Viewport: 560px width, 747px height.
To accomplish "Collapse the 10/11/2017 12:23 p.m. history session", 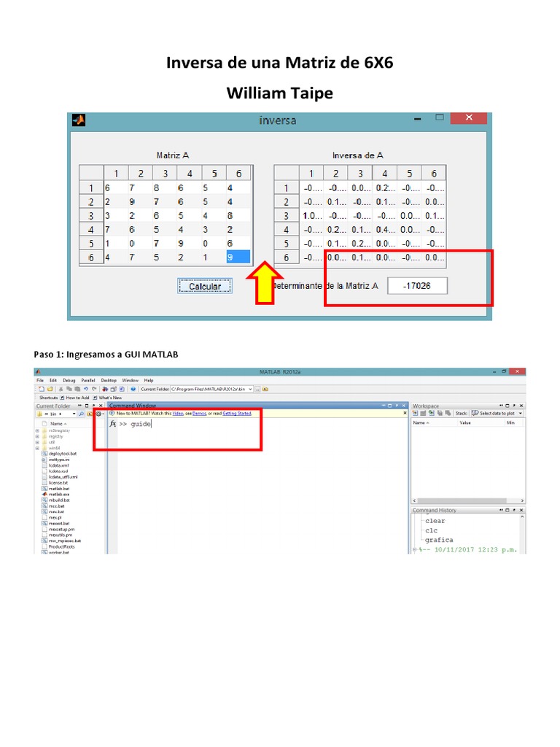I will click(414, 550).
